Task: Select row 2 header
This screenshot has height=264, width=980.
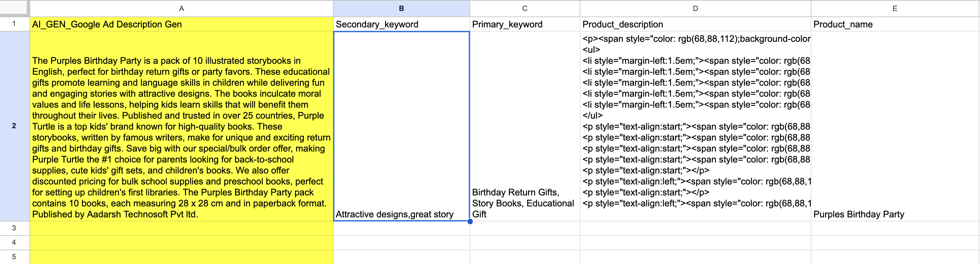Action: point(14,126)
